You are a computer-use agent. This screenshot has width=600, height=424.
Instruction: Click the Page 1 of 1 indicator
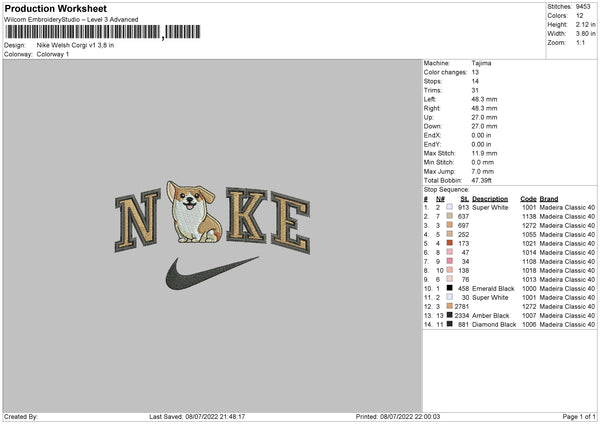(x=579, y=416)
